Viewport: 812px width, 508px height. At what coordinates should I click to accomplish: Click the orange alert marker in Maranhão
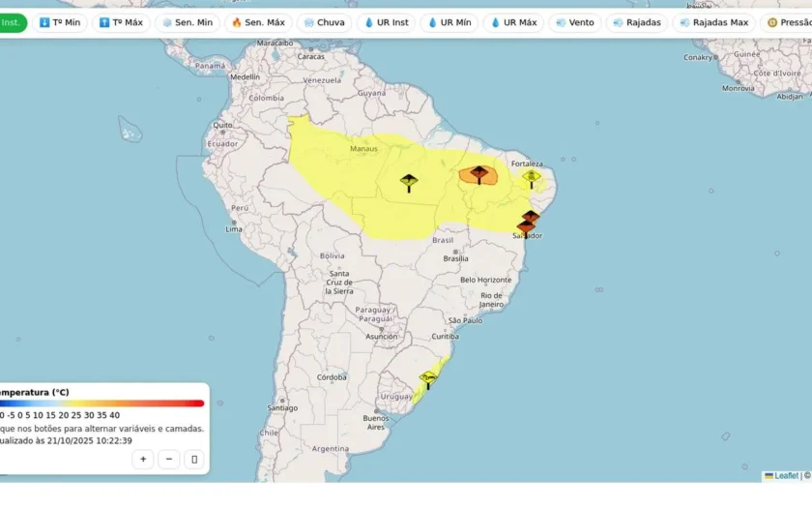[479, 175]
